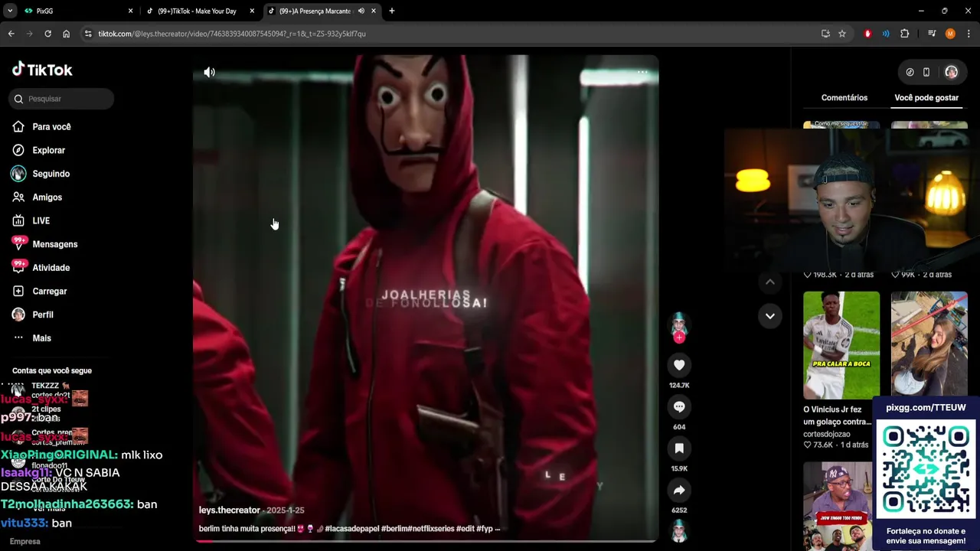Open the cortesdojozao author name
This screenshot has width=980, height=551.
(827, 434)
